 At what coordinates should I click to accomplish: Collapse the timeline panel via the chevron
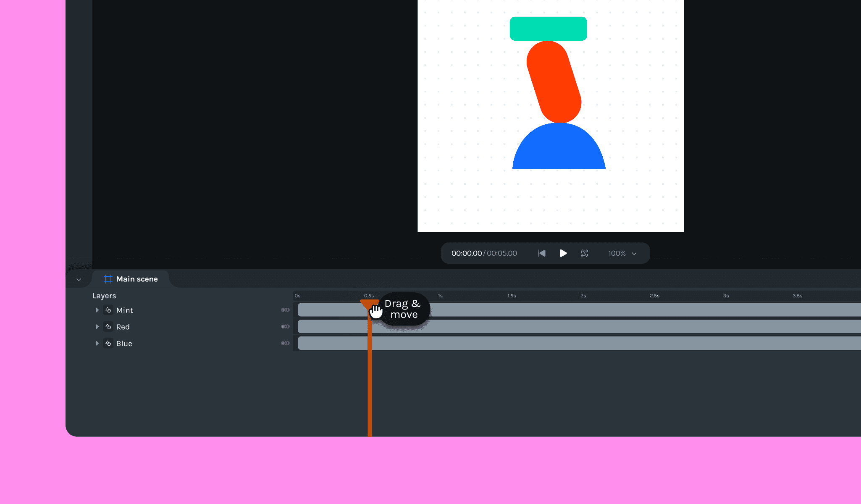pyautogui.click(x=79, y=278)
